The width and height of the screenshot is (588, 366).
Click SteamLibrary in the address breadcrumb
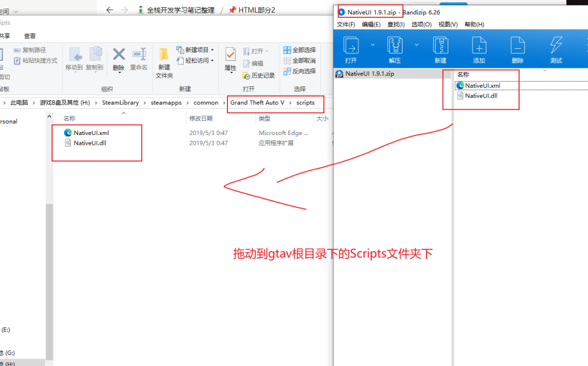tap(121, 102)
